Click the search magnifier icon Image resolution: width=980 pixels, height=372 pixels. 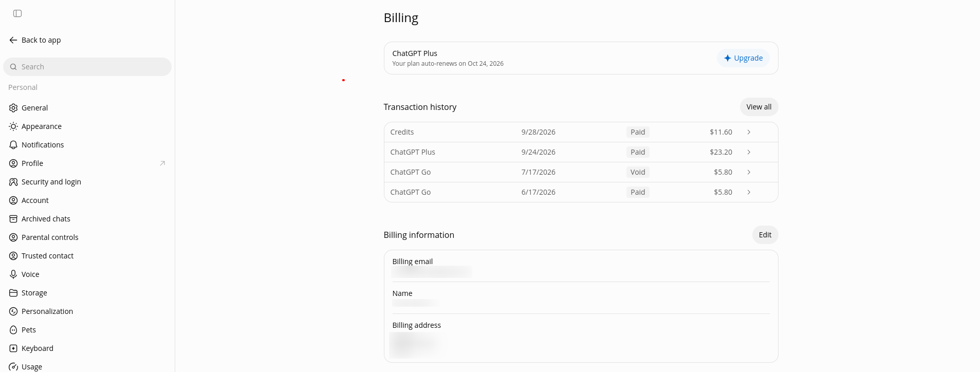[x=13, y=67]
